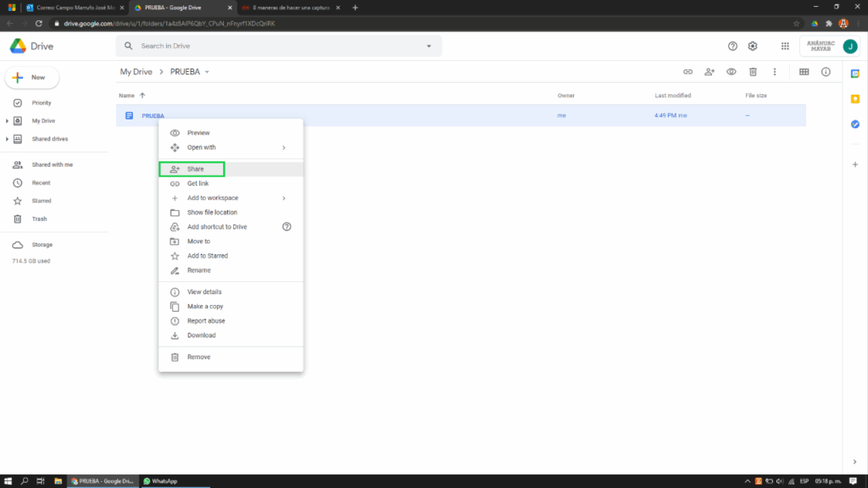Select Share from the context menu
Screen dimensions: 868x488
coord(195,169)
